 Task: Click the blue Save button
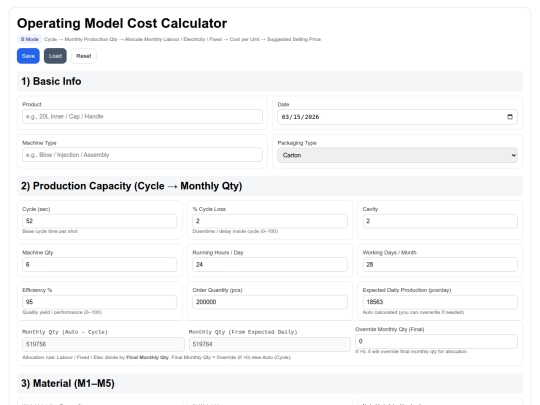(28, 56)
